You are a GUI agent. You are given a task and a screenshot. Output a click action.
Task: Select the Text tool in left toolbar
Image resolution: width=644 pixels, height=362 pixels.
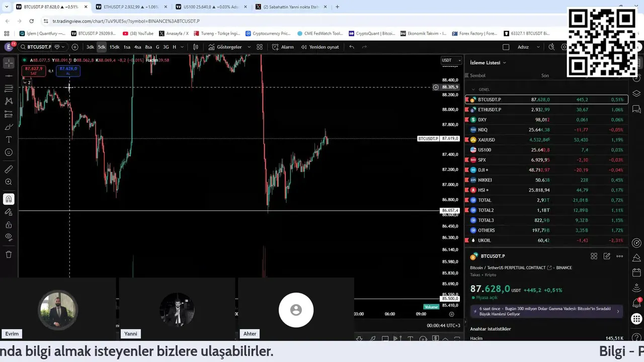pyautogui.click(x=9, y=139)
